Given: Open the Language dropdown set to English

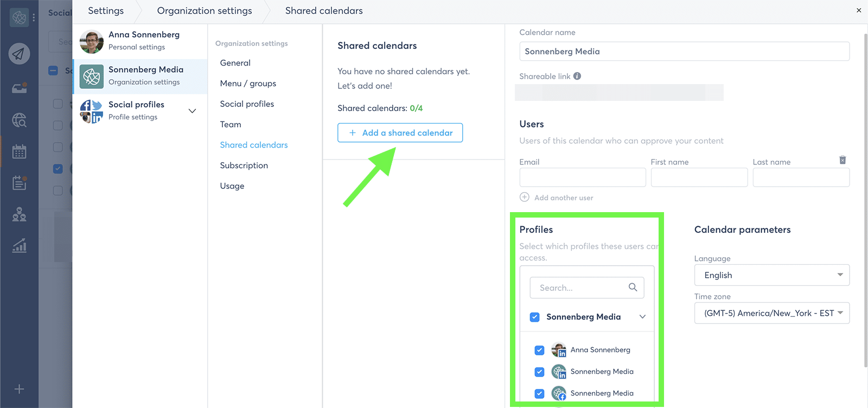Looking at the screenshot, I should tap(771, 276).
